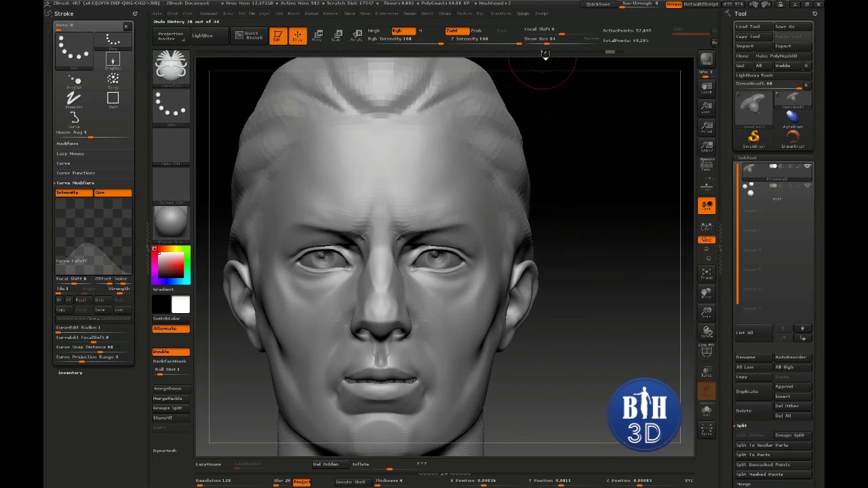Activate Edit mode button
This screenshot has width=868, height=488.
point(277,36)
